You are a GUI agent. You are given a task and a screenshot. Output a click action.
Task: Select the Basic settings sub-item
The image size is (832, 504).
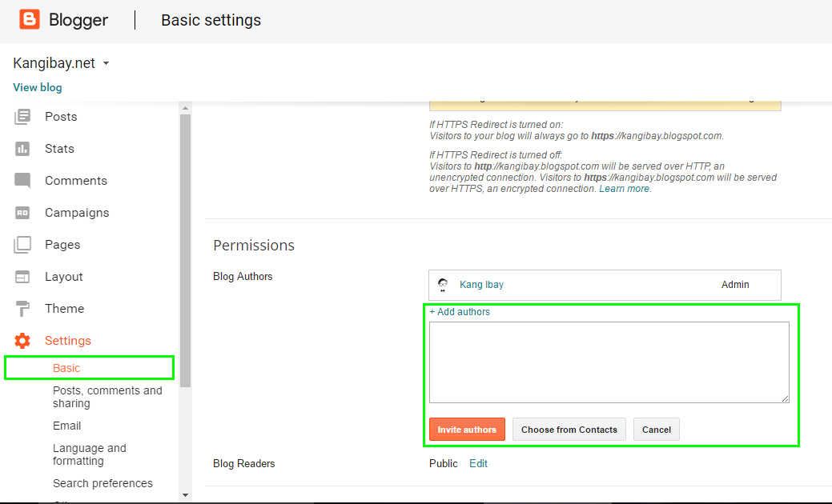click(x=66, y=368)
